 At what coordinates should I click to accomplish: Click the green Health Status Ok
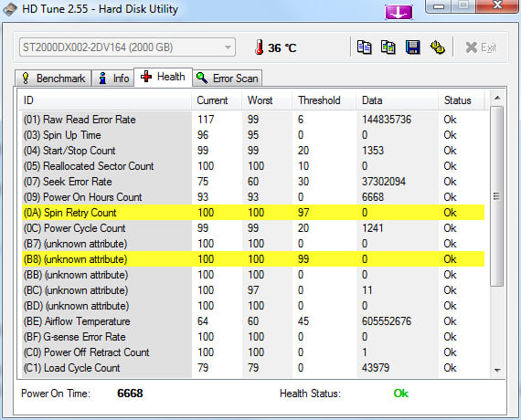click(401, 394)
